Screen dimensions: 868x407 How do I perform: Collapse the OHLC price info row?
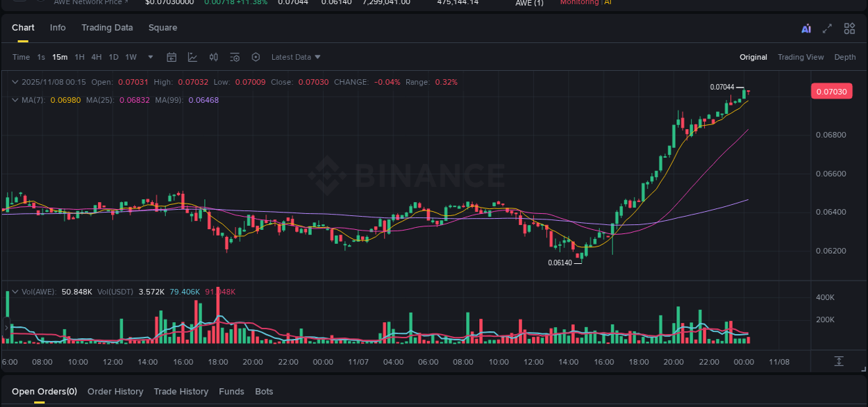coord(15,82)
